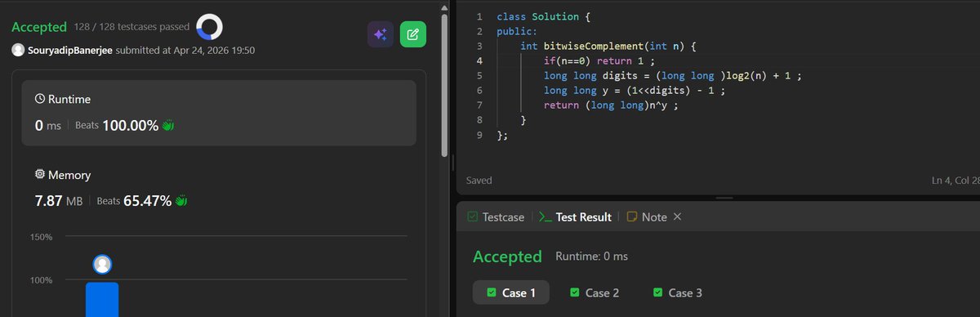Click the Memory stats section
This screenshot has height=317, width=980.
[219, 189]
